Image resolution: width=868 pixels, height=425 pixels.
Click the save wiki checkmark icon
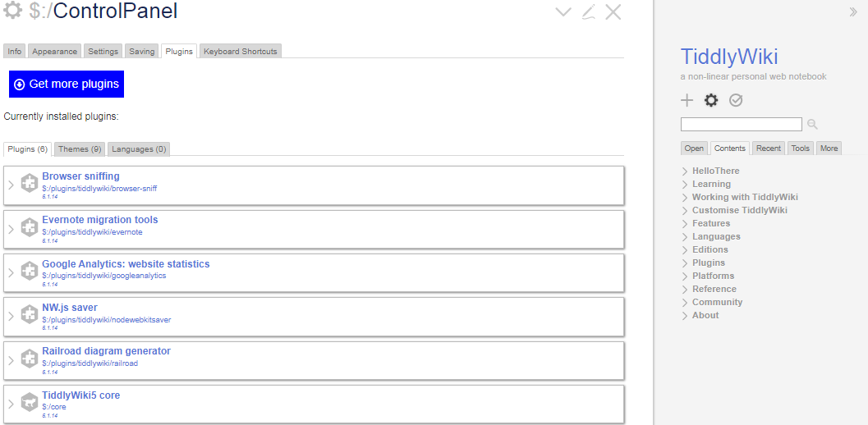(x=736, y=100)
